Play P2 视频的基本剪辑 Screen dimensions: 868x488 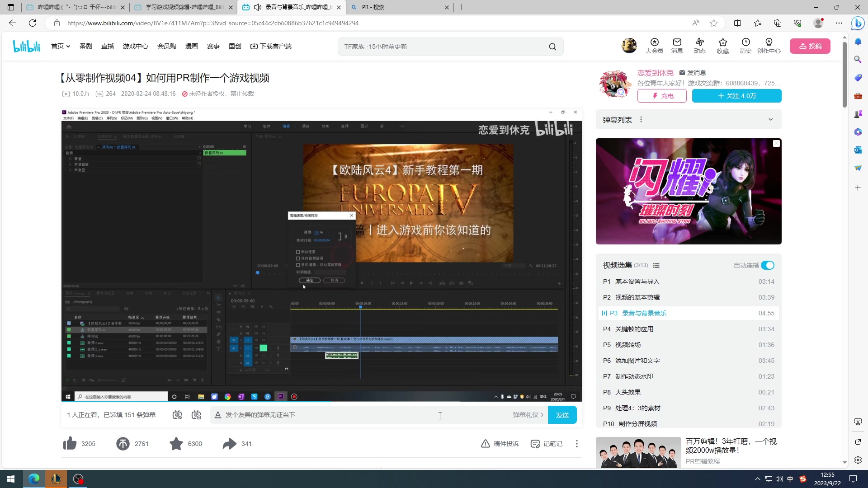pyautogui.click(x=689, y=297)
